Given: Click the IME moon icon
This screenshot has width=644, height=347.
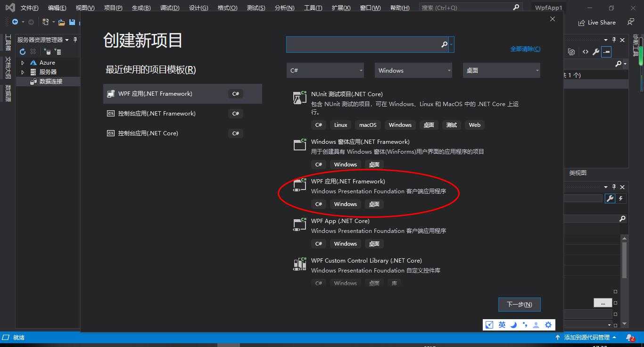Looking at the screenshot, I should coord(513,325).
